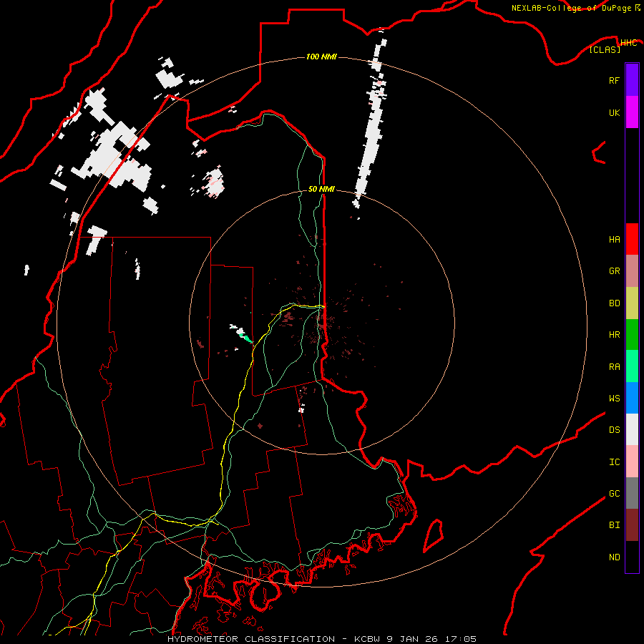The image size is (644, 644).
Task: Click the [CLAS] unit label
Action: pyautogui.click(x=605, y=49)
